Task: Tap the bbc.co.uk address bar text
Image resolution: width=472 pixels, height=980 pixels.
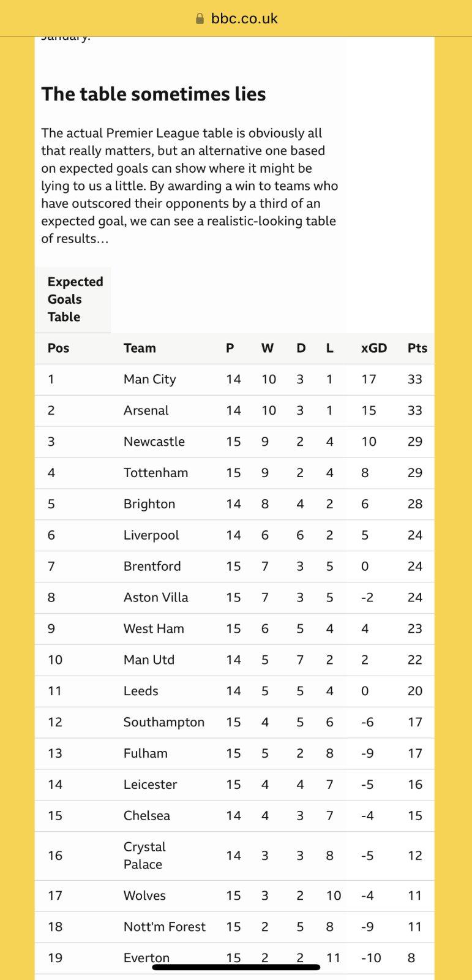Action: pyautogui.click(x=244, y=19)
